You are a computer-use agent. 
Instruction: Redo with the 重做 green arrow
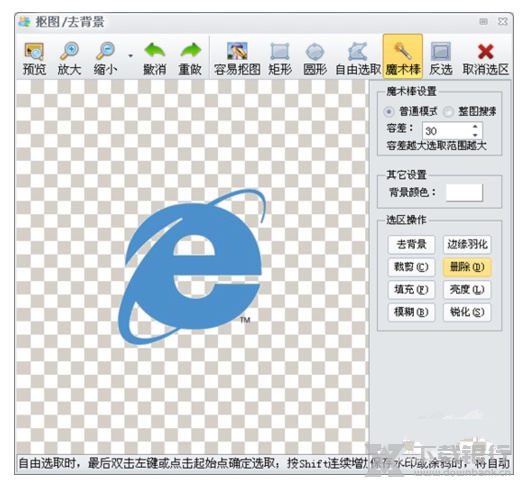[x=190, y=59]
